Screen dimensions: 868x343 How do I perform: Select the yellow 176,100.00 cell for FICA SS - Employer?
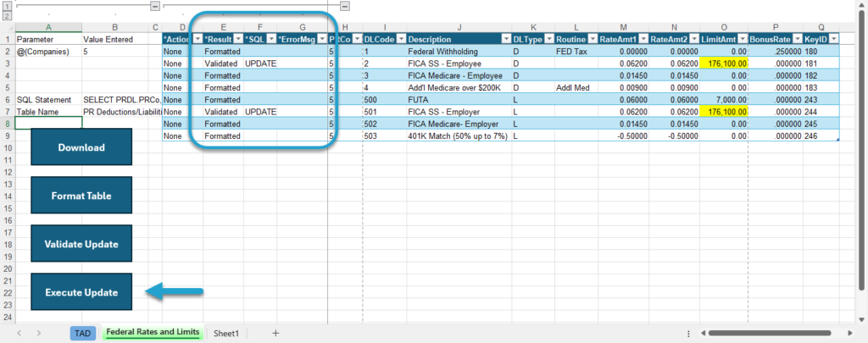point(724,111)
